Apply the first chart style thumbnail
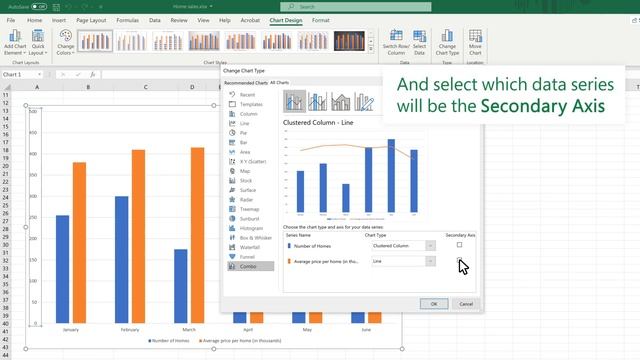The image size is (640, 360). [95, 41]
